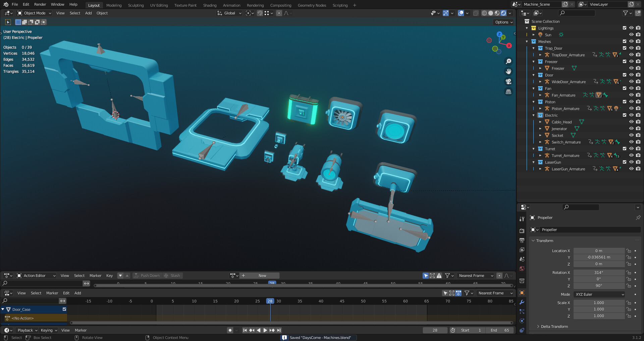Adjust the Rotation X value slider
This screenshot has height=341, width=644.
coord(599,272)
